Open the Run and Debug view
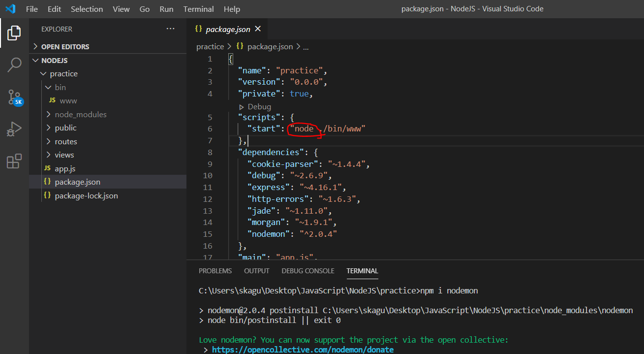Image resolution: width=644 pixels, height=354 pixels. (x=14, y=129)
